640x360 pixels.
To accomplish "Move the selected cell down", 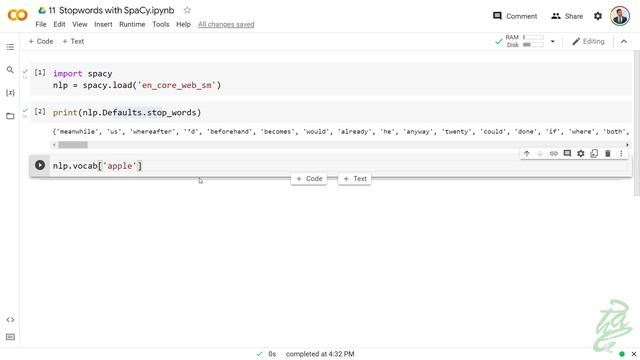I will 540,153.
